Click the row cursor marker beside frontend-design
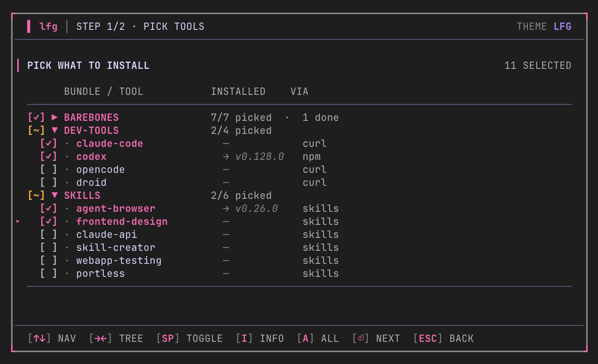This screenshot has width=598, height=364. [18, 221]
